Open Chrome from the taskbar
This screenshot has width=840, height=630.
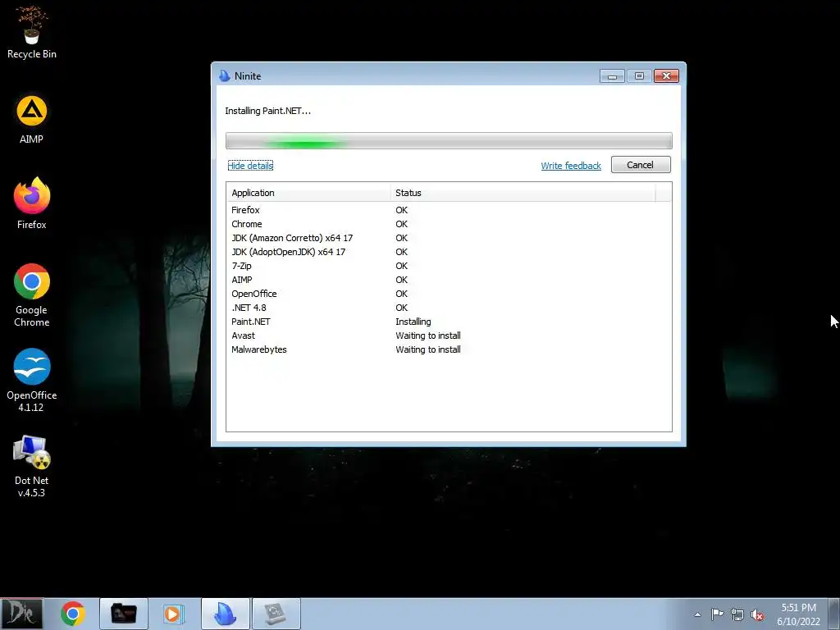[73, 614]
